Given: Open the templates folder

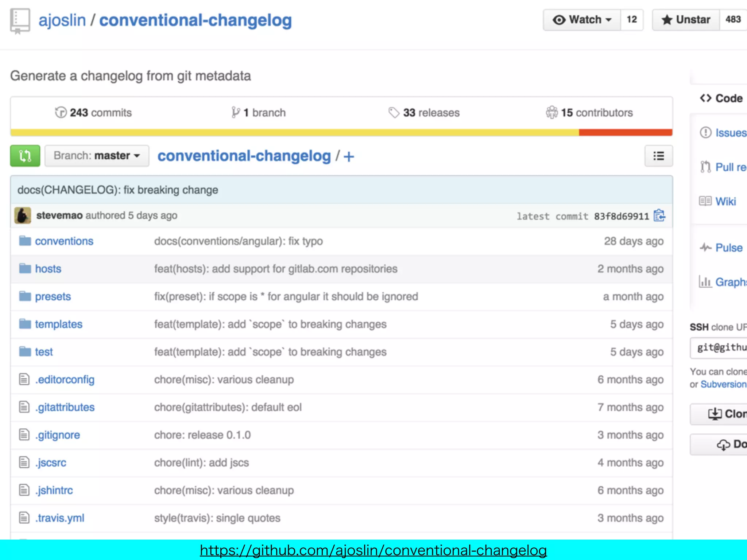Looking at the screenshot, I should [59, 324].
